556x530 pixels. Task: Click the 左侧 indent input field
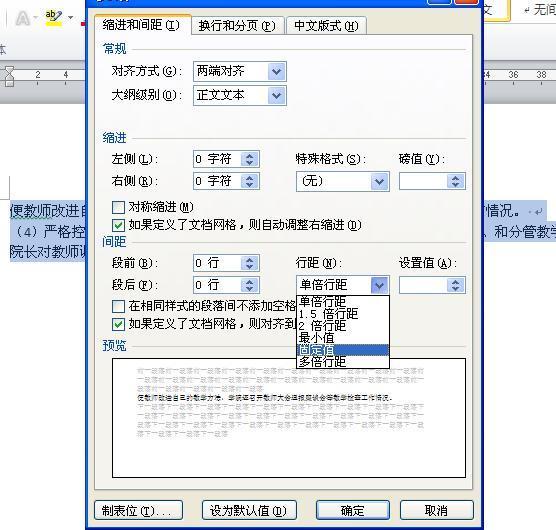(217, 159)
